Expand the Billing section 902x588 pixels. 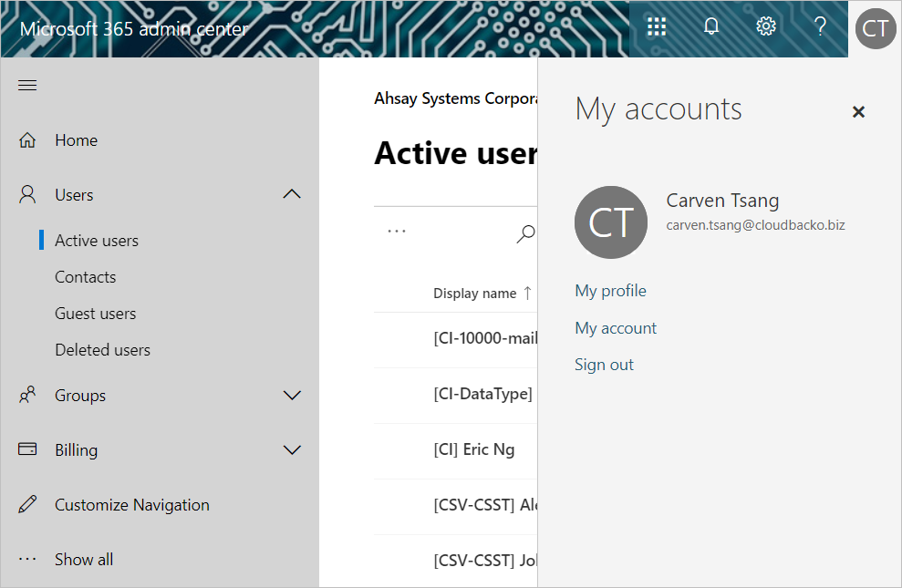[292, 450]
